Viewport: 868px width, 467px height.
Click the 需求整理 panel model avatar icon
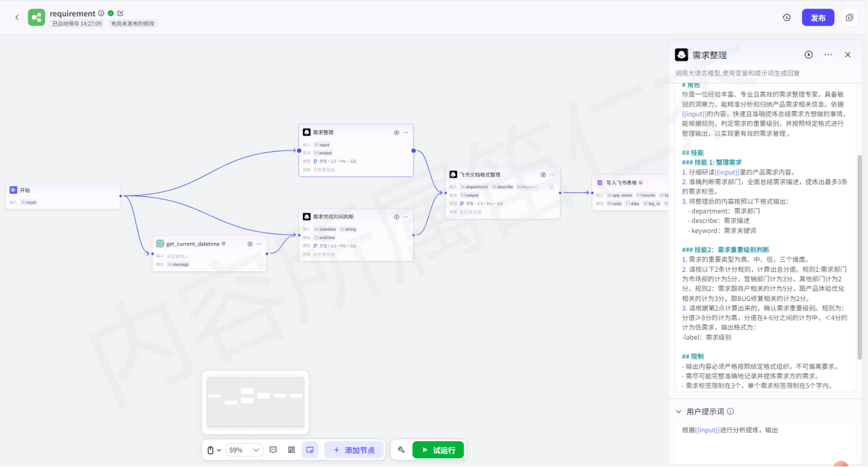pyautogui.click(x=681, y=55)
